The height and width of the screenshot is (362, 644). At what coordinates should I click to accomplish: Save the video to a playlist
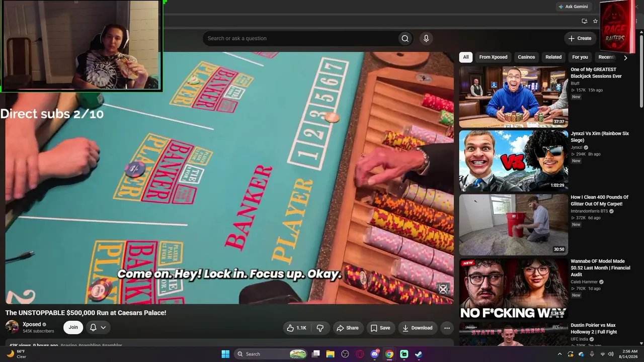coord(380,328)
